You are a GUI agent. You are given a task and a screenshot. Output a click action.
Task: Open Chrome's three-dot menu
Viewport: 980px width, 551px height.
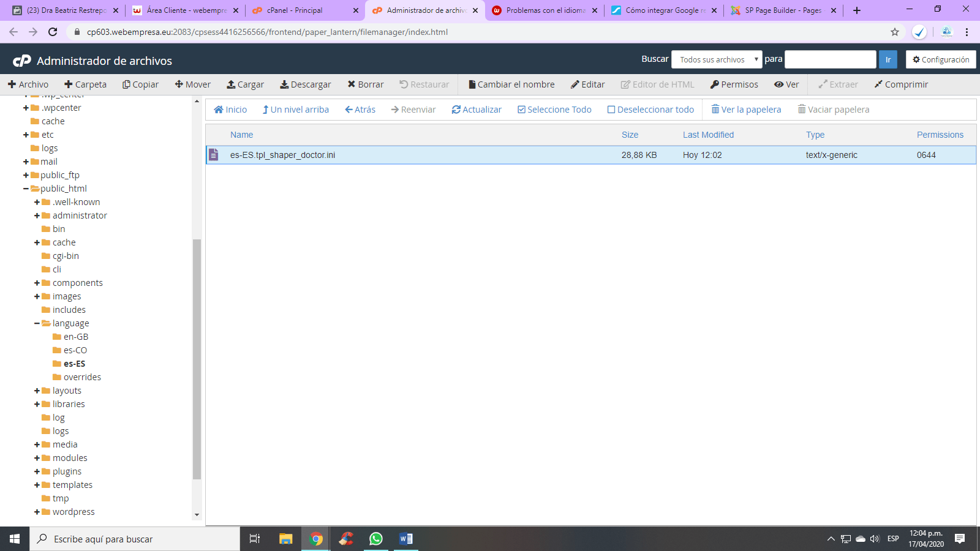(967, 32)
